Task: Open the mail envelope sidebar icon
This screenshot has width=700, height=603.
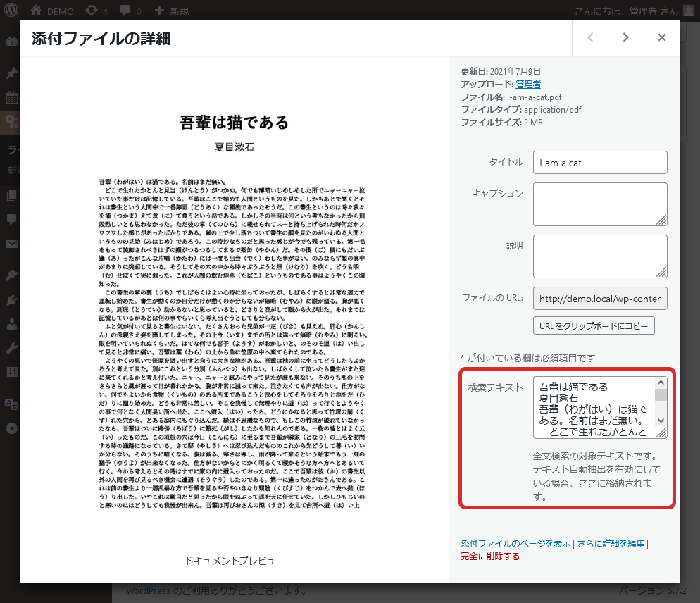Action: point(12,244)
